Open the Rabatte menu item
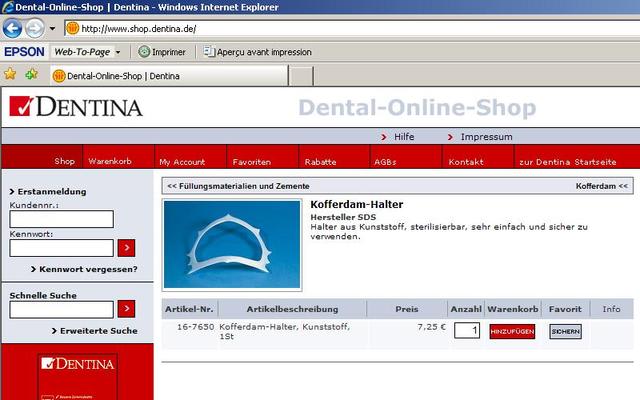Viewport: 640px width, 400px height. click(x=320, y=162)
